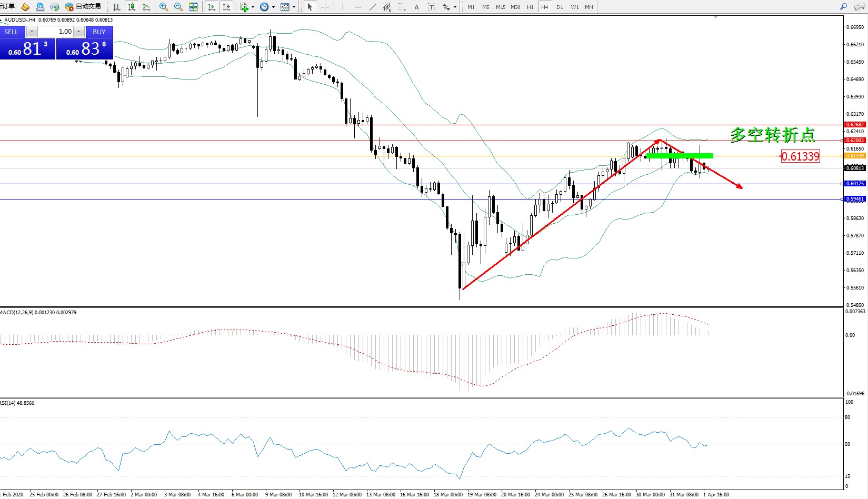
Task: Choose the text label 'A' tool
Action: pyautogui.click(x=416, y=7)
